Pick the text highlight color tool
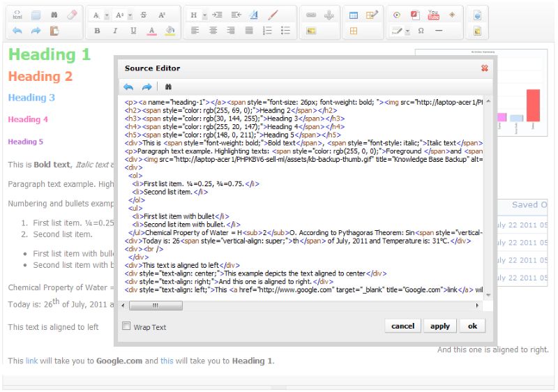The image size is (558, 392). (169, 31)
